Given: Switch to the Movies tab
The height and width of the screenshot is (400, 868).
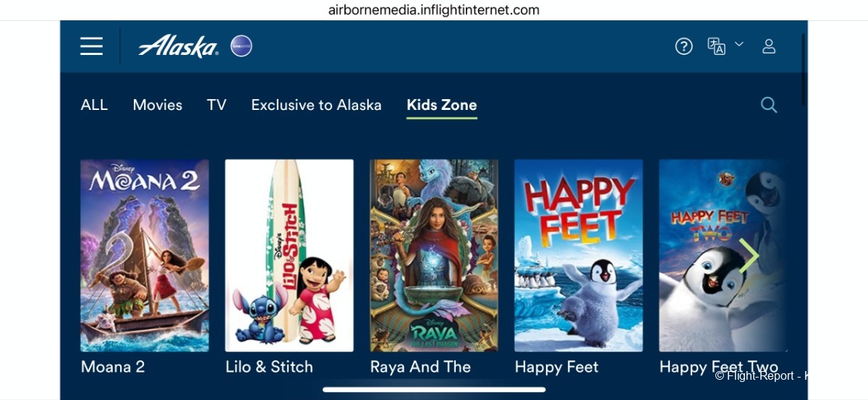Looking at the screenshot, I should click(158, 105).
